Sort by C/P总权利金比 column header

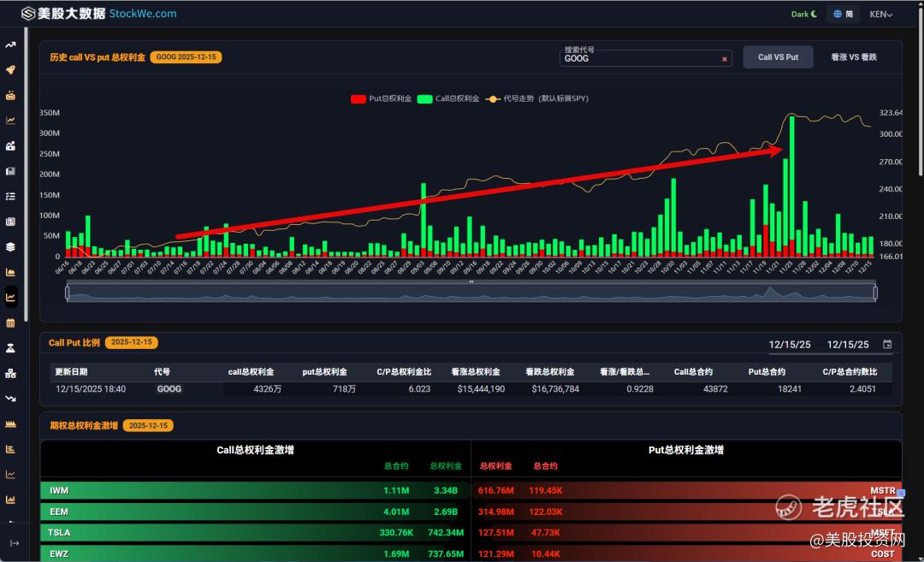click(404, 372)
